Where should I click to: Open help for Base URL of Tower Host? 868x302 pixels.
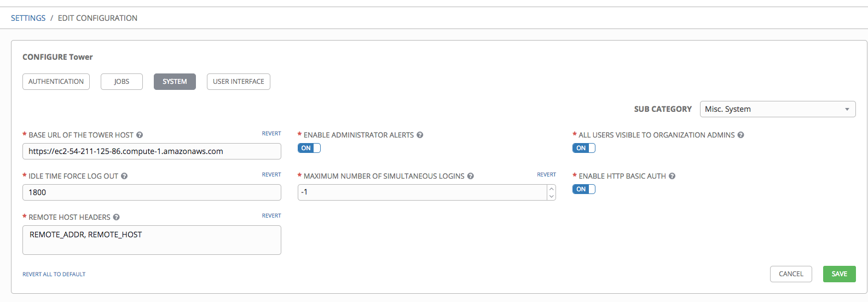(140, 135)
